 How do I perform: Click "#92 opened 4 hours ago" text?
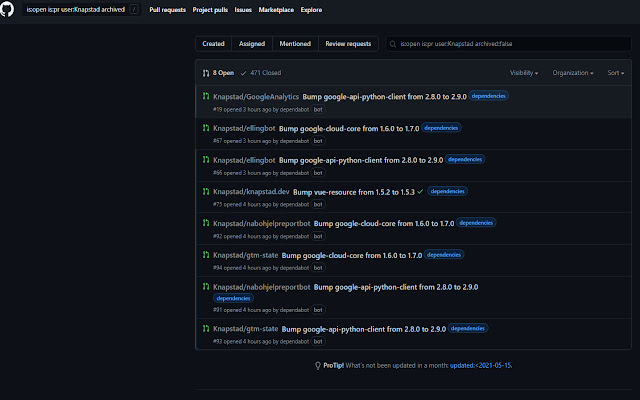[x=242, y=236]
